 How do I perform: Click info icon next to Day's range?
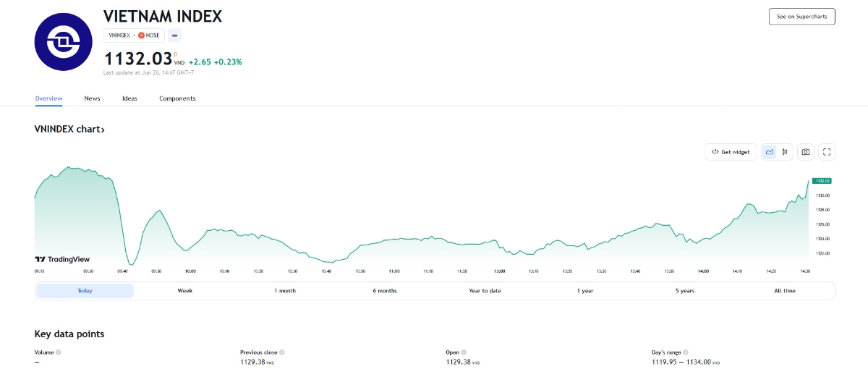click(x=686, y=352)
